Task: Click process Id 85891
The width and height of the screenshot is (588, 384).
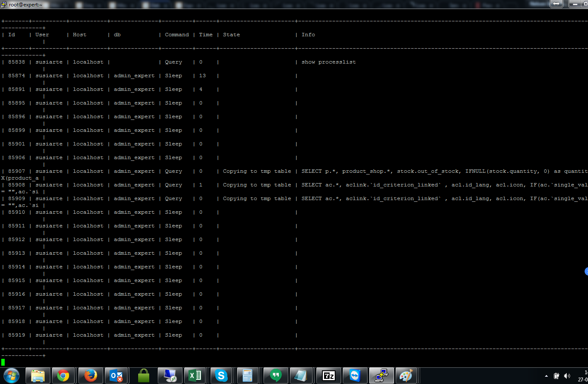Action: (17, 90)
